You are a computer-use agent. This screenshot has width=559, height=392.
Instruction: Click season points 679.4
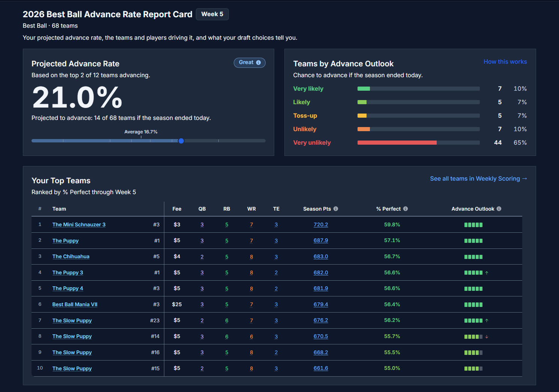click(321, 305)
